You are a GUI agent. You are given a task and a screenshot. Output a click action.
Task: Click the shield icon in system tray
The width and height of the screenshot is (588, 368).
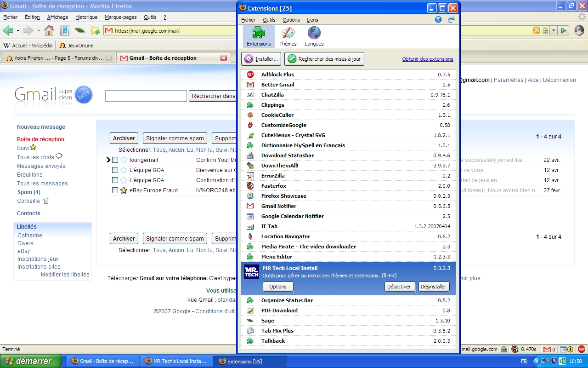click(554, 361)
